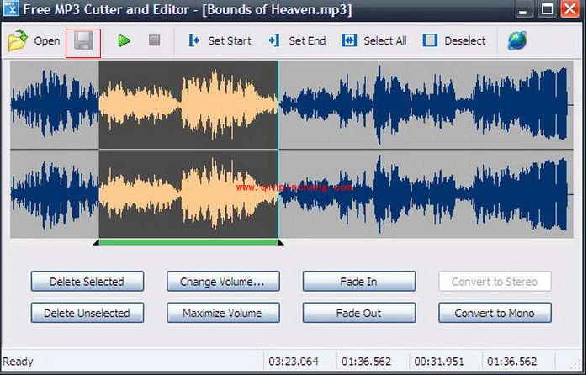Apply Maximize Volume
The height and width of the screenshot is (375, 588).
(223, 313)
